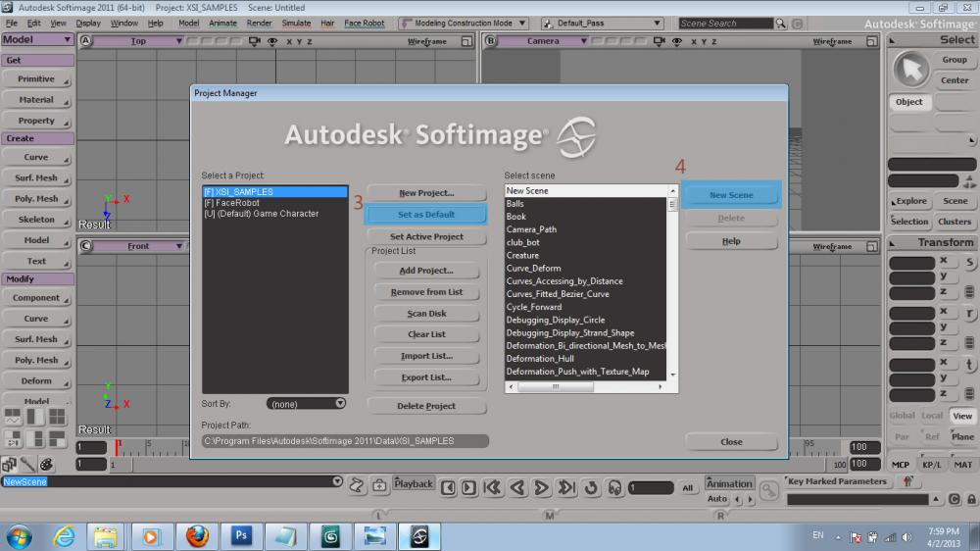Click the audio headphones icon

click(614, 487)
